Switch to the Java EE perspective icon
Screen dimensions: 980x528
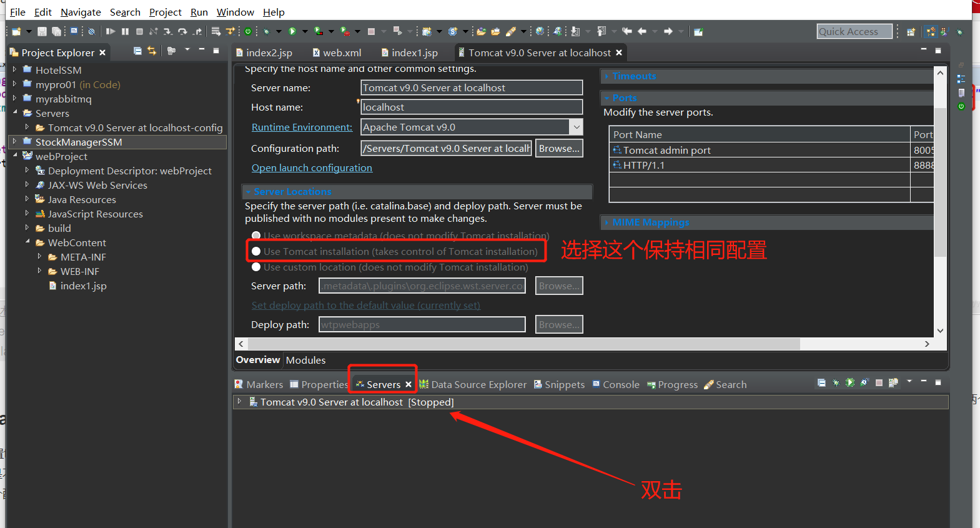pyautogui.click(x=931, y=31)
